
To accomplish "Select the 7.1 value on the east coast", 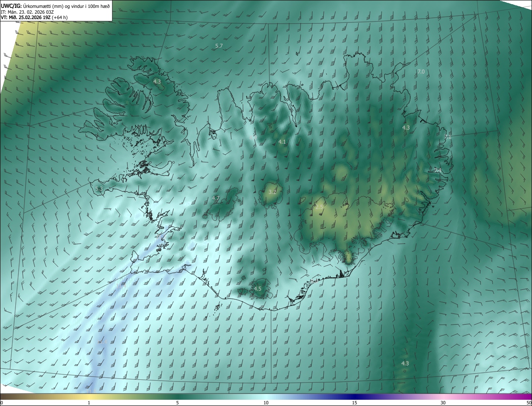I will 447,137.
